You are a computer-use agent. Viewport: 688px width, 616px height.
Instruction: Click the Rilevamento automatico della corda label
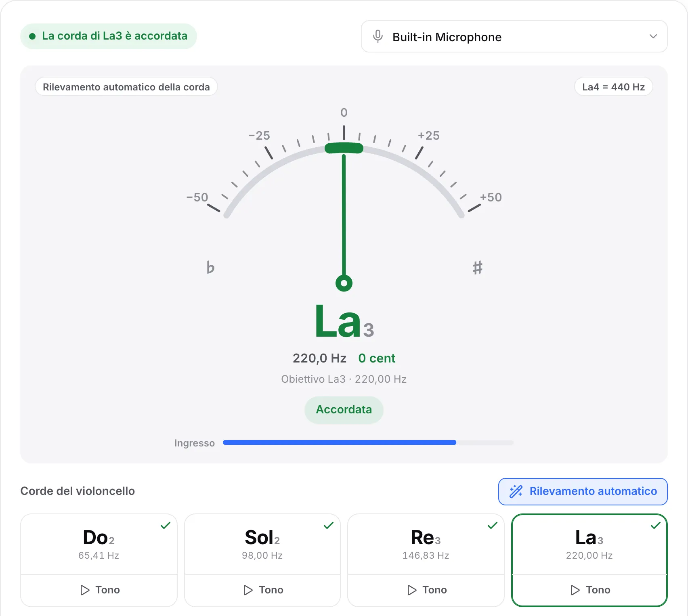tap(126, 87)
